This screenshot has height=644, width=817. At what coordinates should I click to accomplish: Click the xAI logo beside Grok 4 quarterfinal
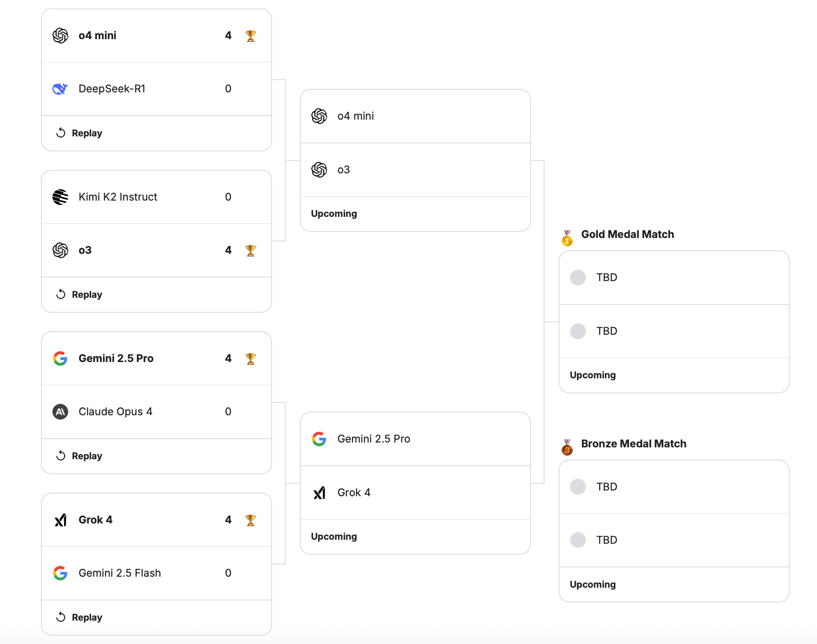click(60, 520)
